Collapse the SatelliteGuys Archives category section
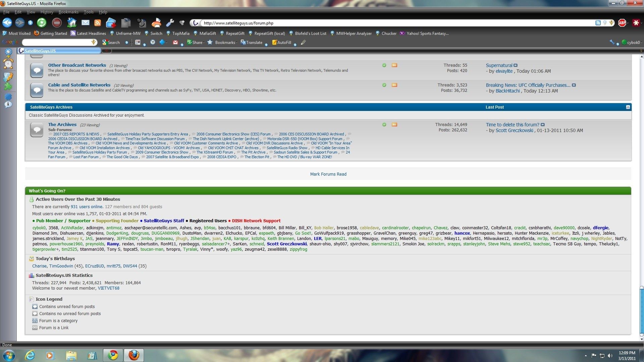 pyautogui.click(x=628, y=107)
